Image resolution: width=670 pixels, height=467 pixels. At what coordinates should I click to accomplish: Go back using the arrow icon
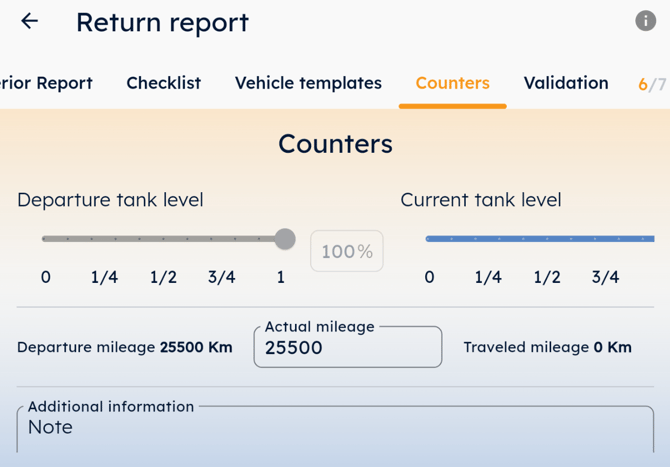(30, 21)
